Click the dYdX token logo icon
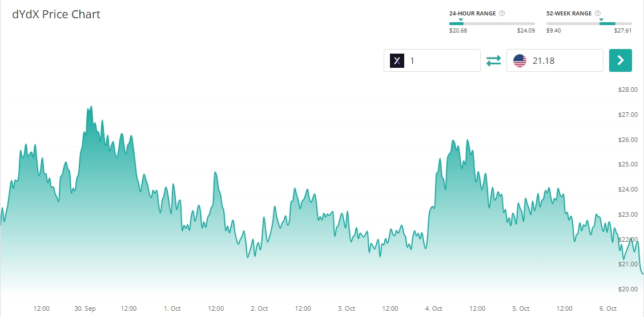The image size is (644, 317). [x=397, y=60]
